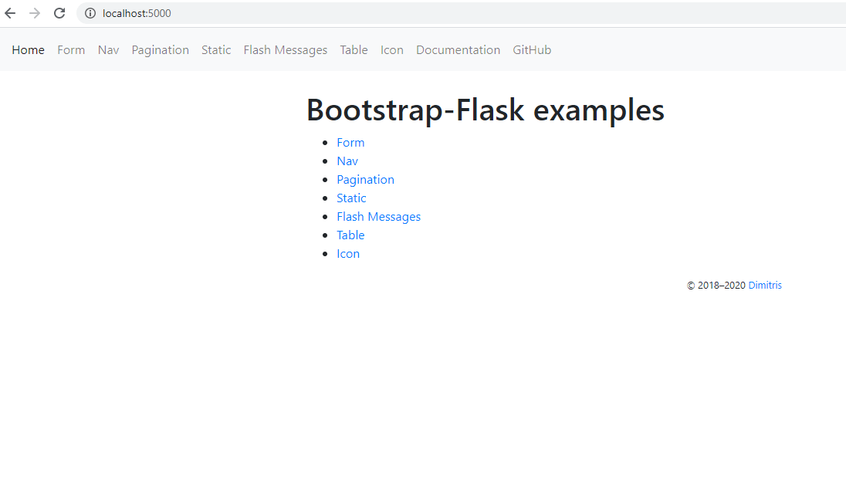Screen dimensions: 846x504
Task: Follow the Form link in the list
Action: pyautogui.click(x=350, y=142)
